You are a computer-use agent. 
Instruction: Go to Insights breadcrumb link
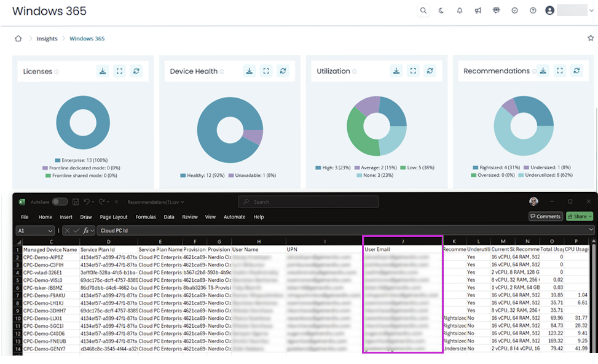tap(47, 39)
